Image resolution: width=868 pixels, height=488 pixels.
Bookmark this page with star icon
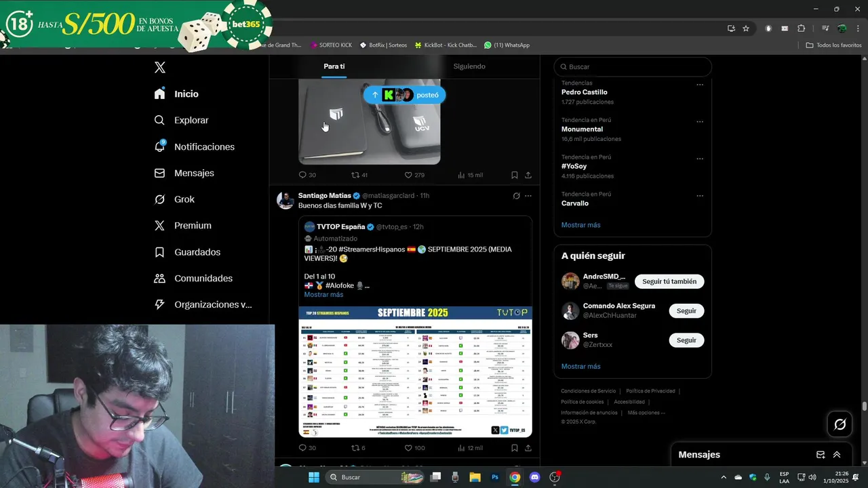pos(746,28)
